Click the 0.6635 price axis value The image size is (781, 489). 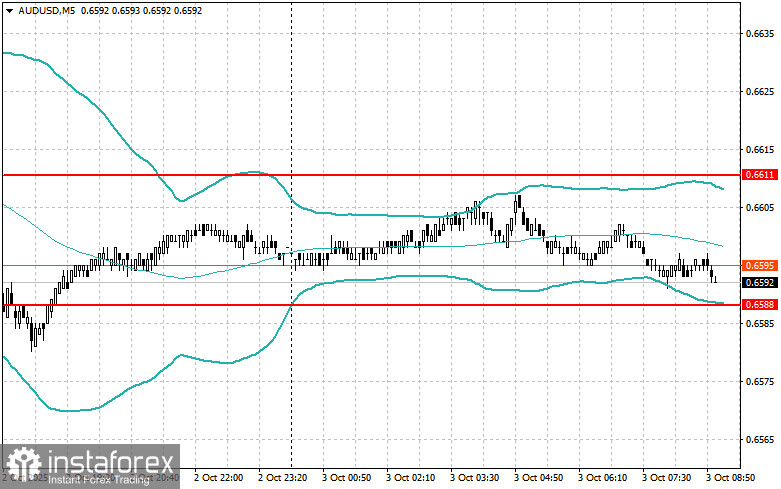(x=760, y=33)
